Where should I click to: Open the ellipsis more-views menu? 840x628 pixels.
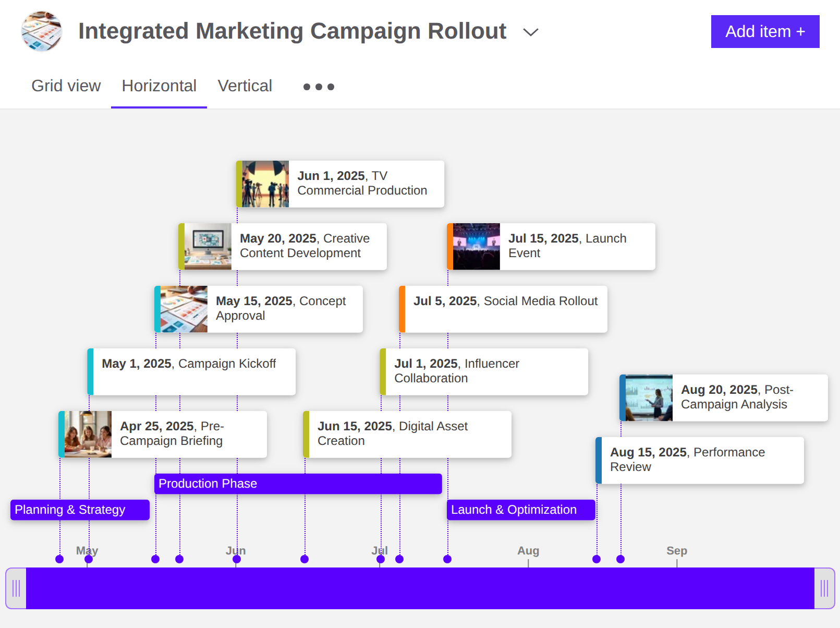click(318, 87)
